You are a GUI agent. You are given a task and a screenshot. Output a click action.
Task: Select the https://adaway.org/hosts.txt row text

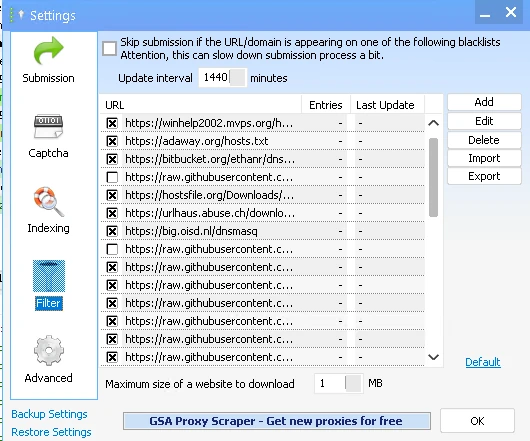(x=196, y=141)
